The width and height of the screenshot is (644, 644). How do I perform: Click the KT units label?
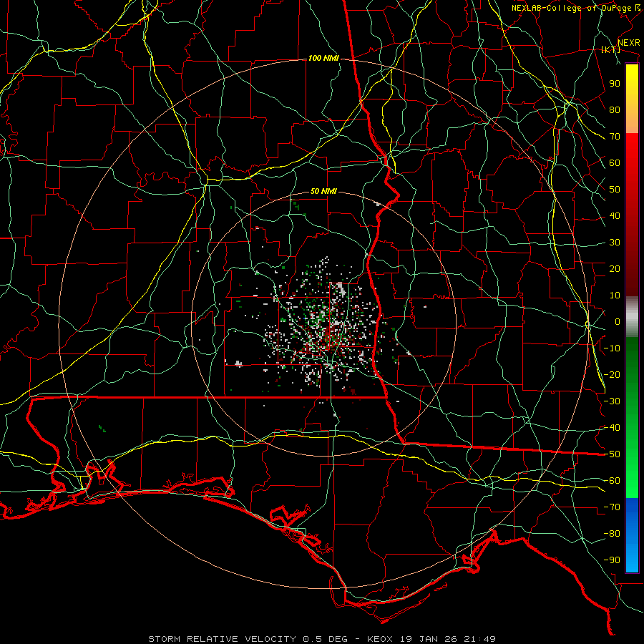[611, 49]
